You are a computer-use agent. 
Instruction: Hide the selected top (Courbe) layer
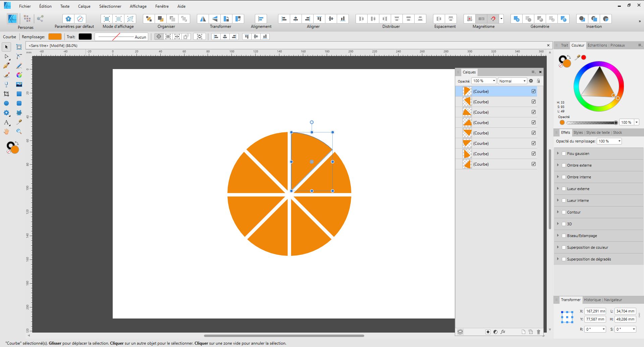tap(534, 91)
